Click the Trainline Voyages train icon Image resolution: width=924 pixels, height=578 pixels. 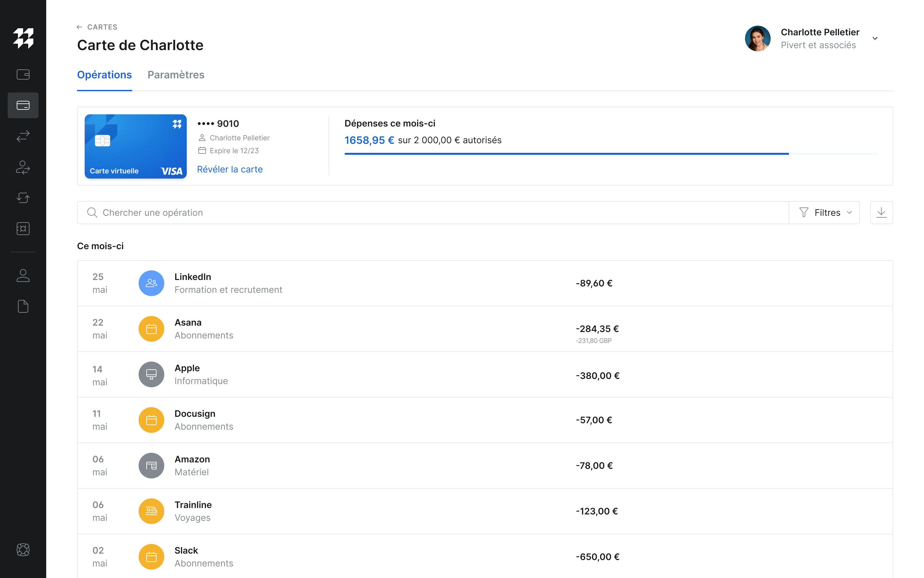(x=151, y=511)
